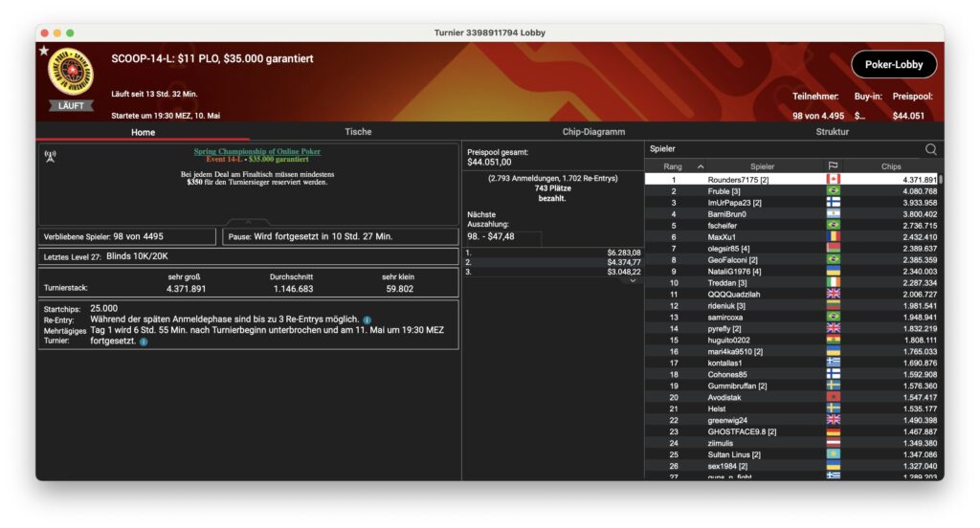Click the favorite star icon
Screen dimensions: 980x528
point(44,50)
